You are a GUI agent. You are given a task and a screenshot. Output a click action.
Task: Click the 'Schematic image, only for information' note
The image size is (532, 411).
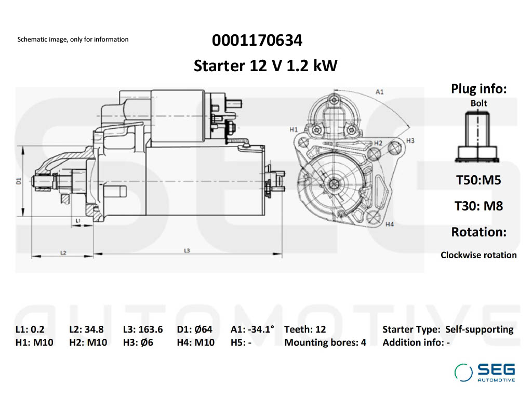73,39
